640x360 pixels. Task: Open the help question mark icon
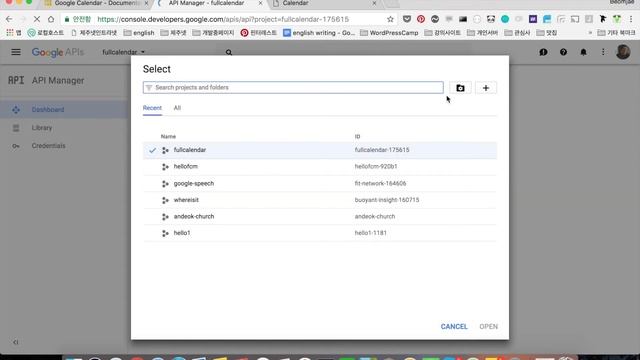563,52
